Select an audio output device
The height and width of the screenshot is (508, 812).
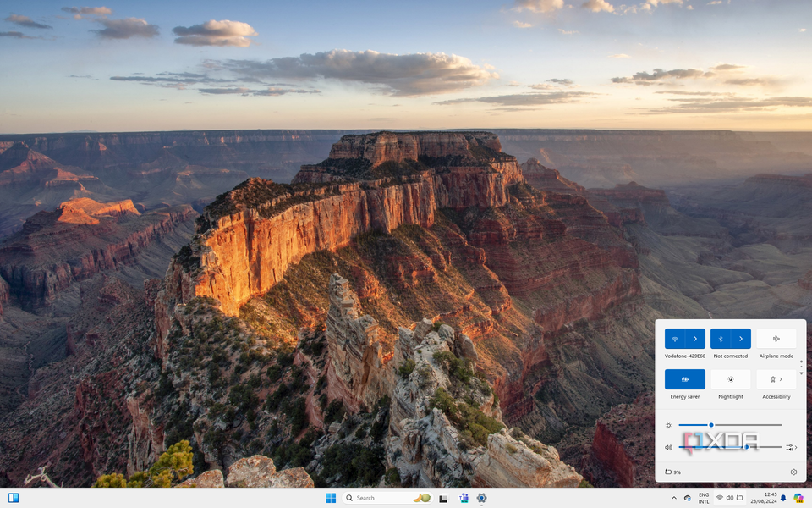793,446
